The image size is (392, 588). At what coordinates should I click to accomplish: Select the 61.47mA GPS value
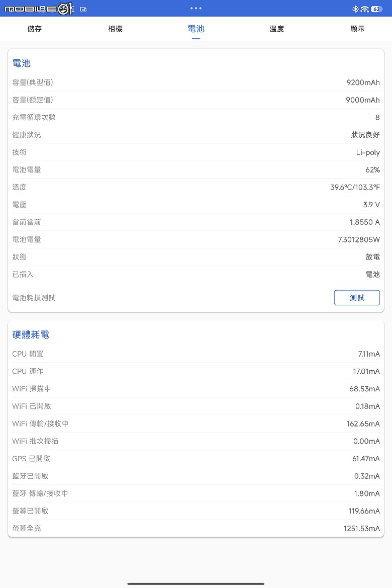coord(366,459)
